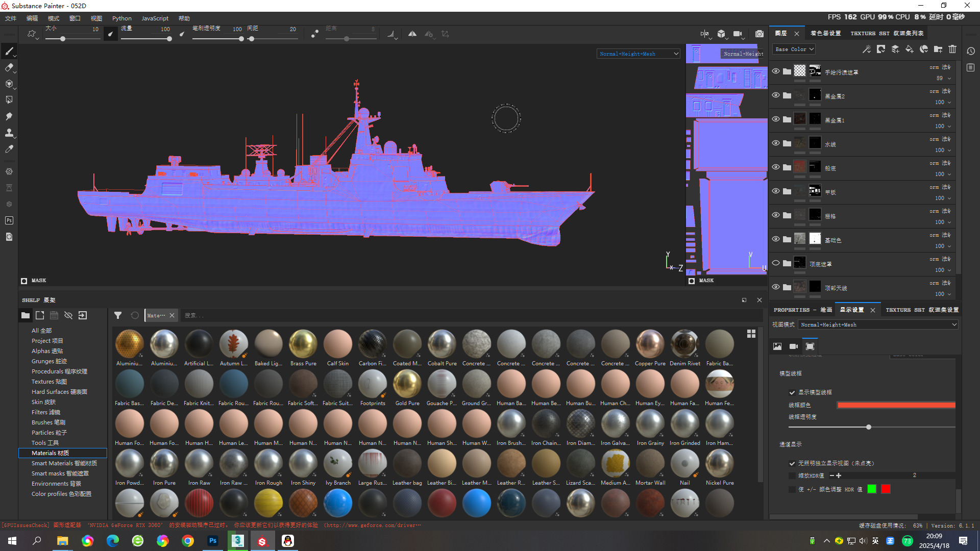Open the 视图模式 dropdown in display settings
The height and width of the screenshot is (551, 980).
tap(878, 325)
